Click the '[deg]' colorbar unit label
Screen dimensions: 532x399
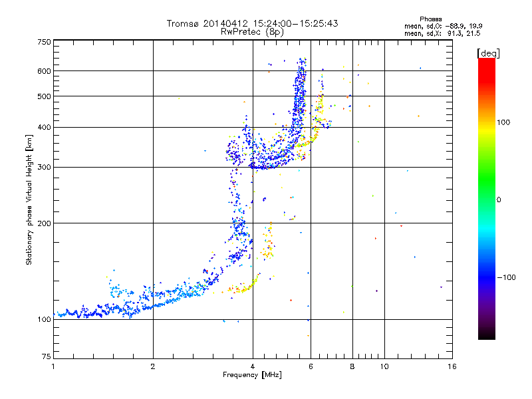pyautogui.click(x=488, y=53)
